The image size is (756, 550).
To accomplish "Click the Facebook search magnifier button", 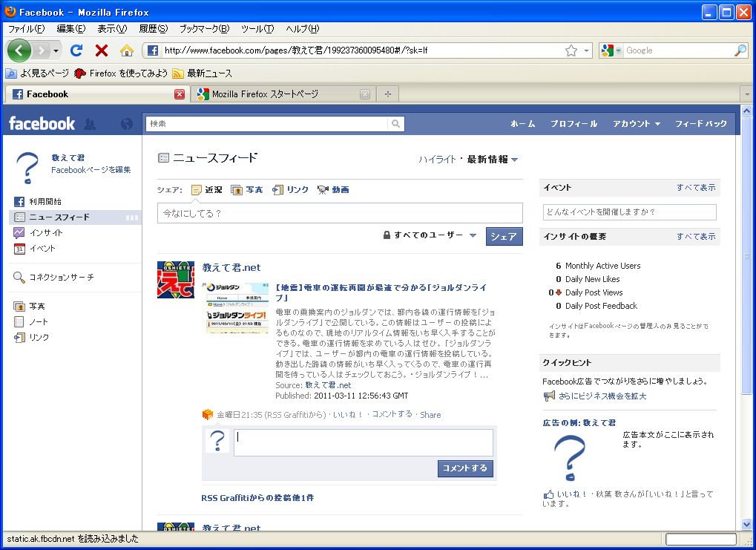I will point(396,123).
